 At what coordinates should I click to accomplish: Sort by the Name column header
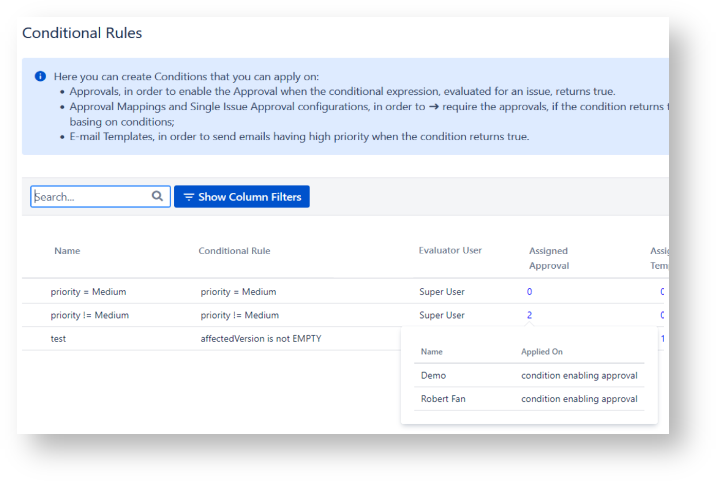[67, 251]
